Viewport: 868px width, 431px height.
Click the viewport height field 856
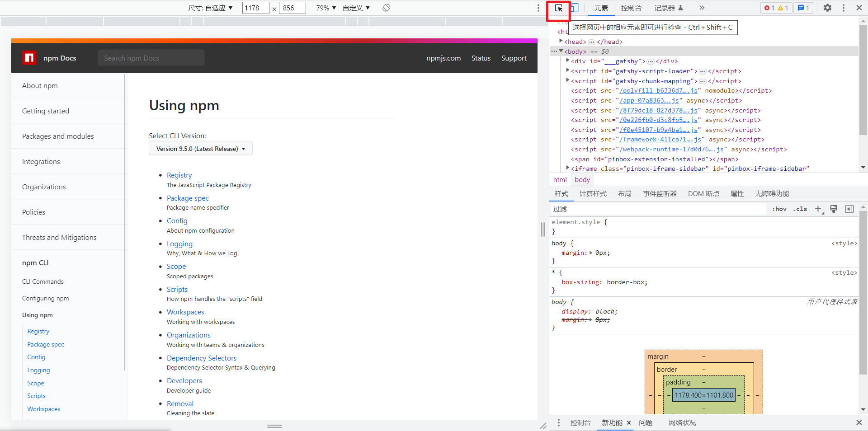(x=292, y=8)
